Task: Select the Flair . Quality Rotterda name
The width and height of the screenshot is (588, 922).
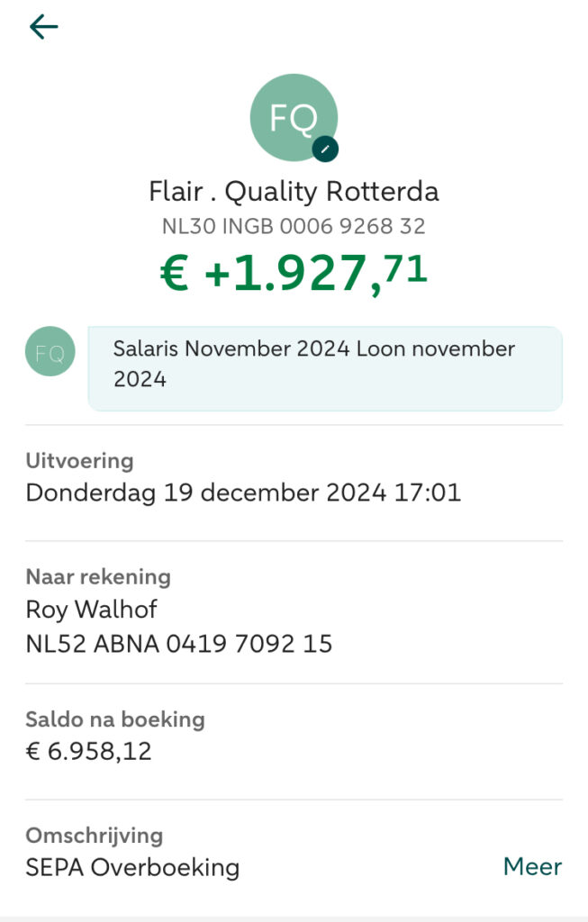Action: pos(294,192)
